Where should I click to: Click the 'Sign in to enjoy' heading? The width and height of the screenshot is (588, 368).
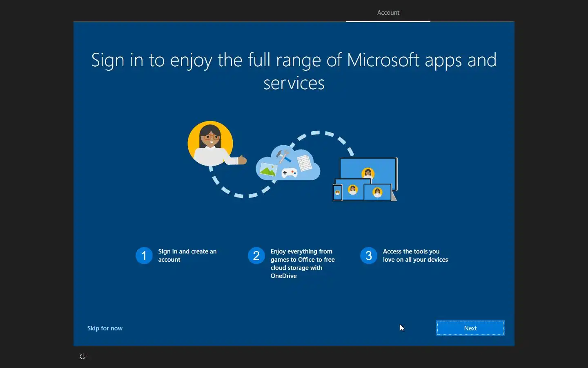(x=294, y=71)
